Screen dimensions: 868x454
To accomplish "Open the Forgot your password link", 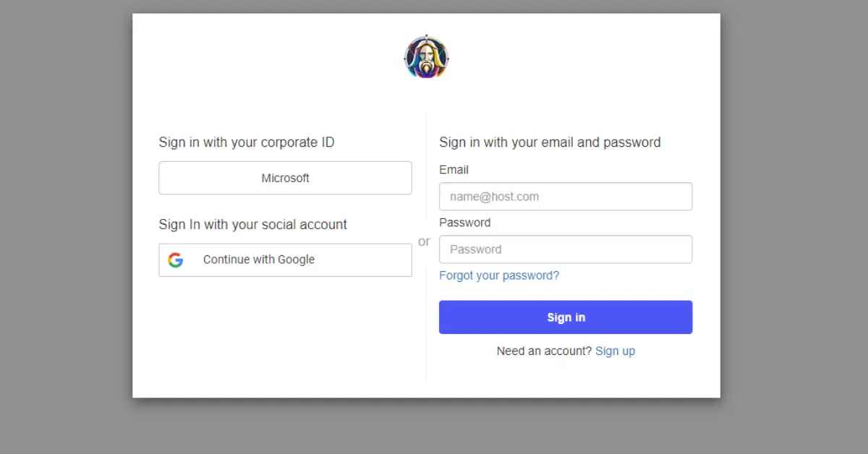I will coord(498,275).
